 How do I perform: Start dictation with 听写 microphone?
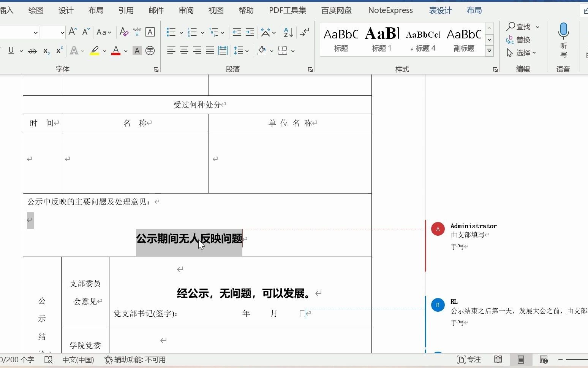[x=564, y=40]
